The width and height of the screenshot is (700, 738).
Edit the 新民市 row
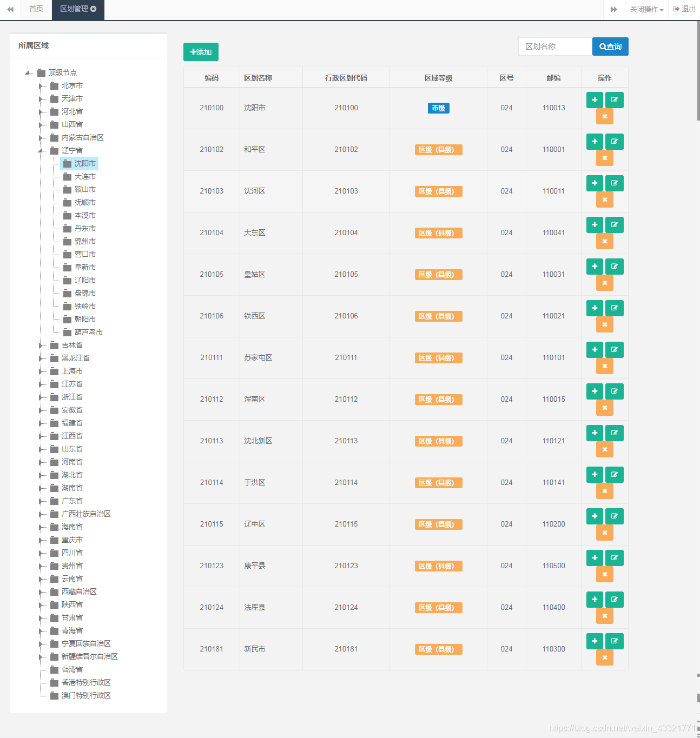pos(615,641)
